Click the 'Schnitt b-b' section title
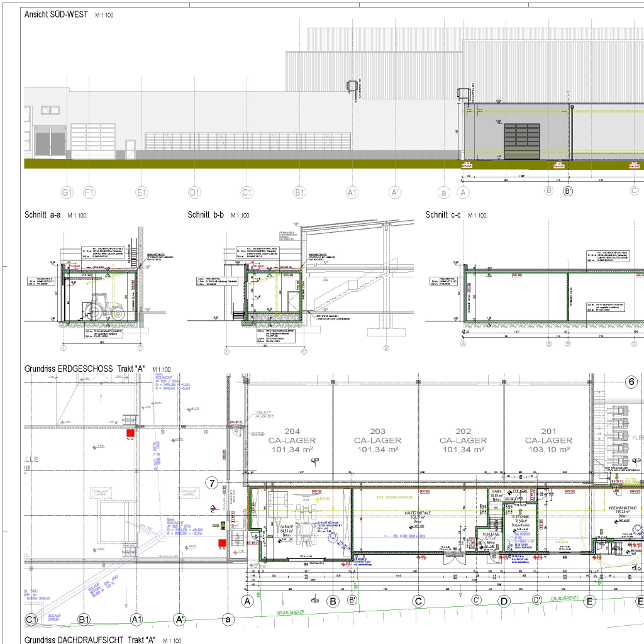The image size is (644, 644). click(206, 215)
